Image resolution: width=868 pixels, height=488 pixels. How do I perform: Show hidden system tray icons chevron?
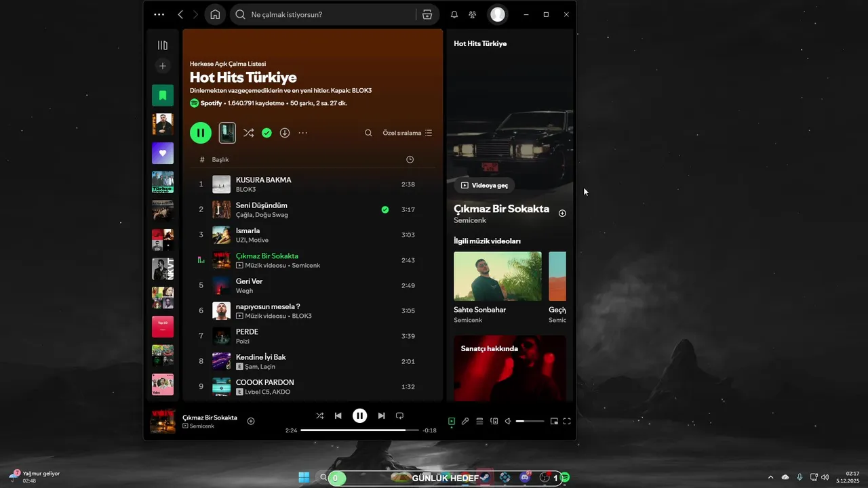[x=770, y=477]
